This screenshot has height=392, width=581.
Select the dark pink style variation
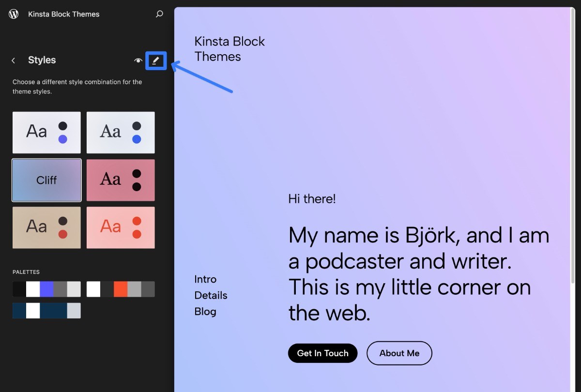(x=121, y=180)
